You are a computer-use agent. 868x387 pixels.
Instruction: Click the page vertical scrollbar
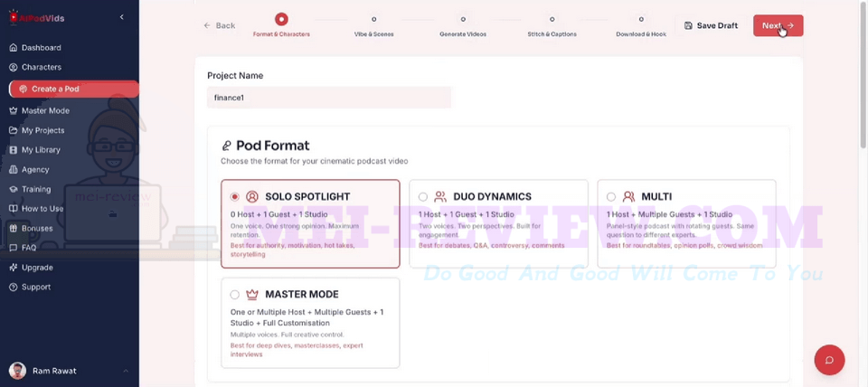[x=863, y=75]
